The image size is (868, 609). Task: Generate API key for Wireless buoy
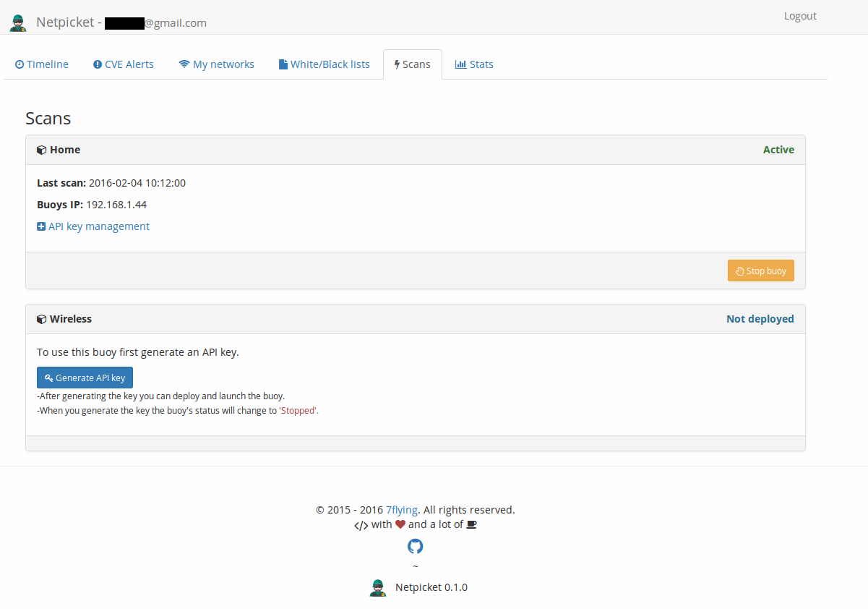[x=85, y=378]
